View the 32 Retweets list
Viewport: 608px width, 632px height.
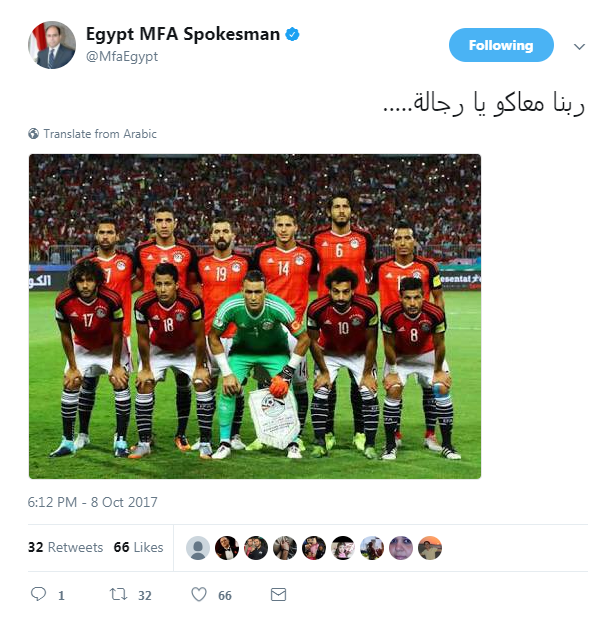point(65,547)
